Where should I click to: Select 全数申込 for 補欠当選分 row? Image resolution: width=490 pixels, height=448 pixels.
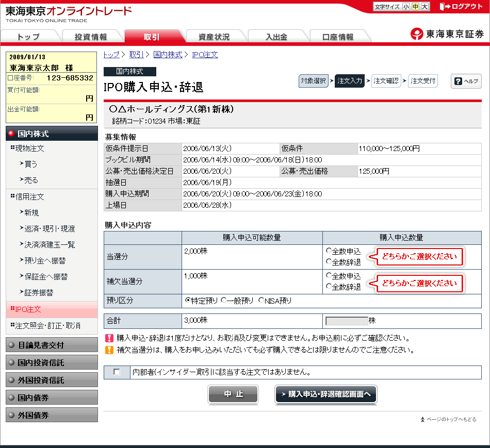[329, 275]
